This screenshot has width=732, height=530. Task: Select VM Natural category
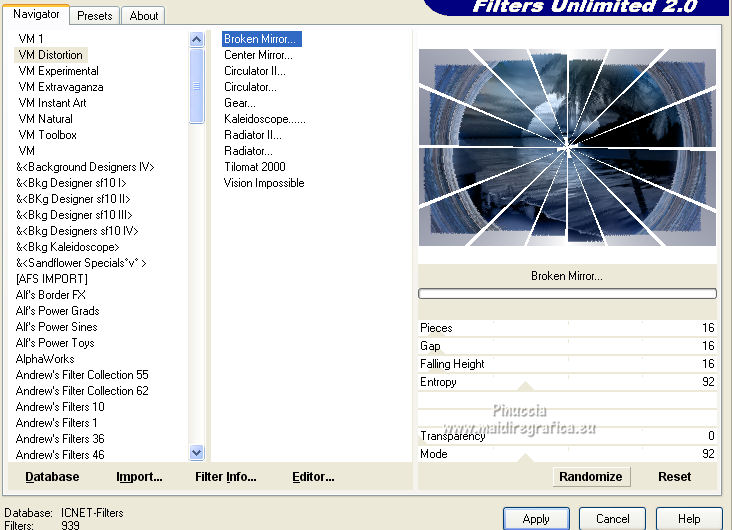click(x=45, y=119)
